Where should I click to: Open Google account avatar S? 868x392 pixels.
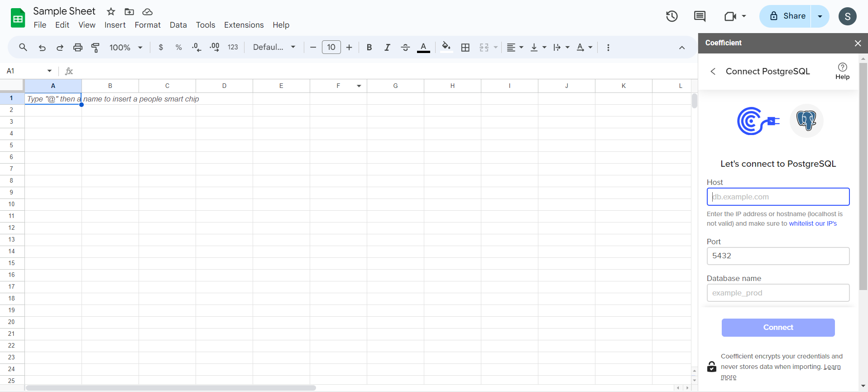point(847,17)
